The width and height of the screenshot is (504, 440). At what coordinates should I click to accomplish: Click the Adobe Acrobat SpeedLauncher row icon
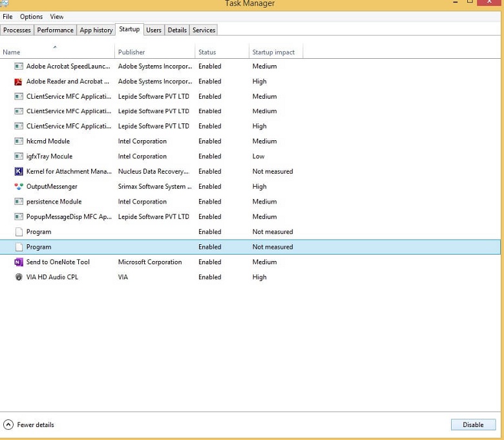19,66
